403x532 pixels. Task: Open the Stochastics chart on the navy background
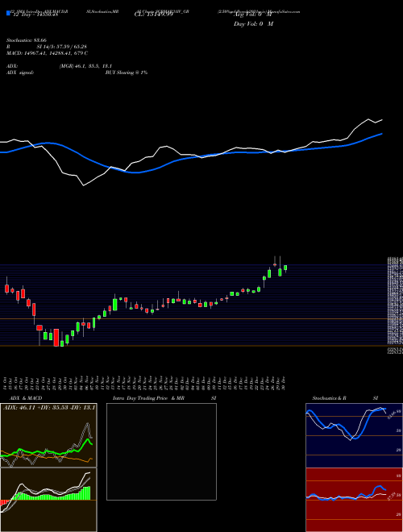(x=354, y=435)
